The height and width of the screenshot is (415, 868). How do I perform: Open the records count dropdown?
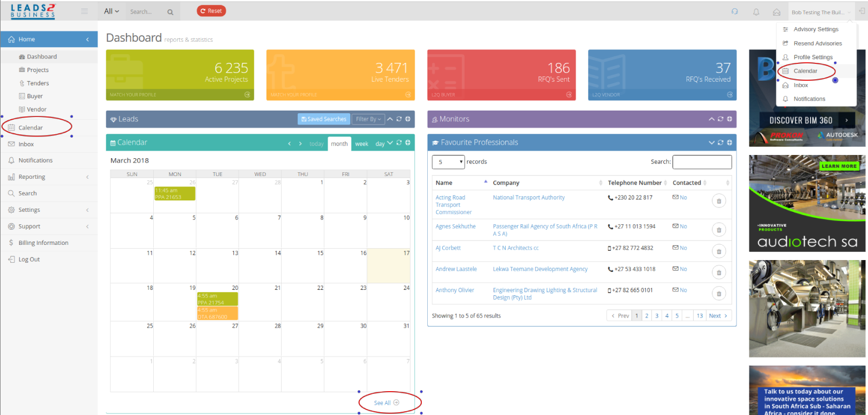tap(448, 162)
